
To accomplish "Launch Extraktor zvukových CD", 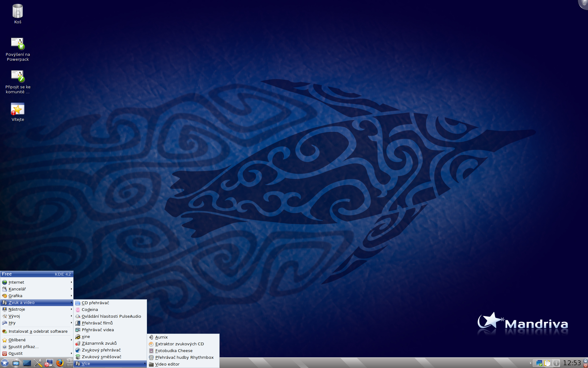I will (x=183, y=344).
